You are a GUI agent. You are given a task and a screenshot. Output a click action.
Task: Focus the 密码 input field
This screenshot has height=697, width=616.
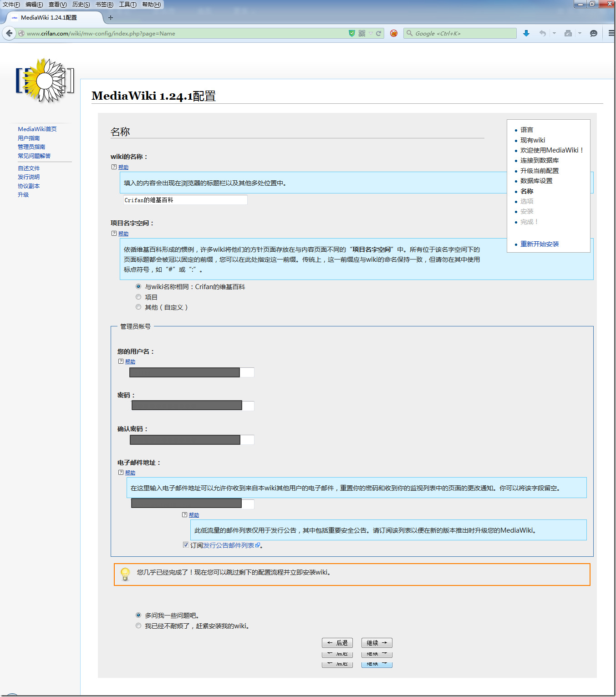pos(192,406)
